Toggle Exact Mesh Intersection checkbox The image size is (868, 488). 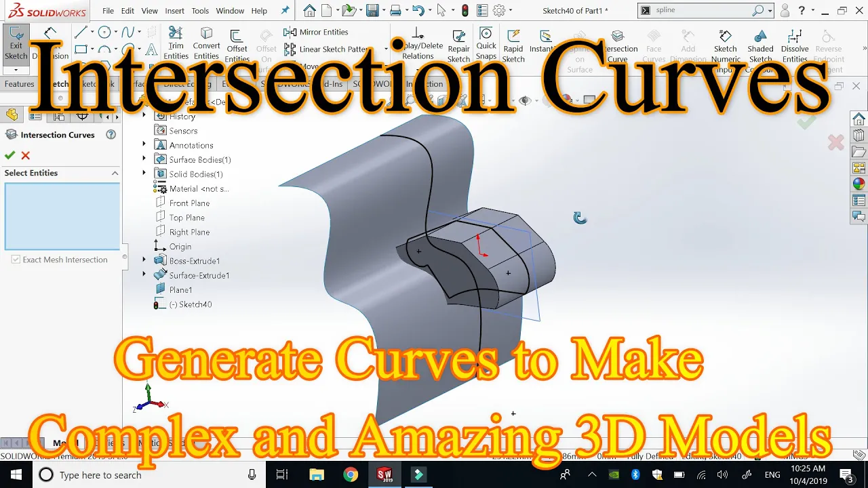click(16, 260)
